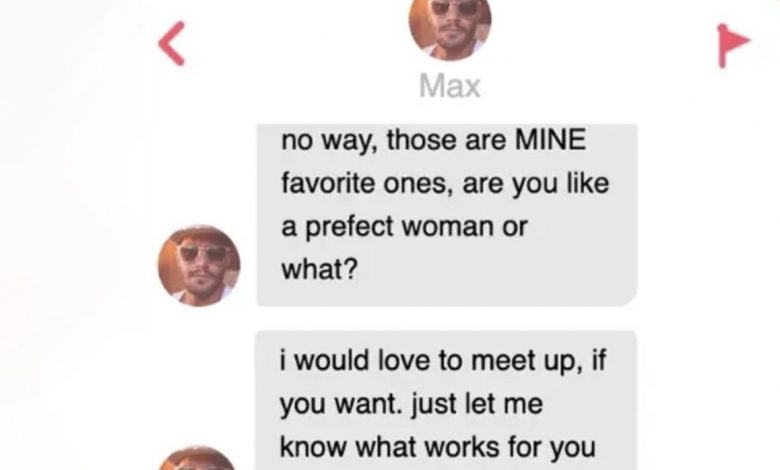Open Max's profile photo at the top
Screen dimensions: 780x470
pyautogui.click(x=450, y=27)
